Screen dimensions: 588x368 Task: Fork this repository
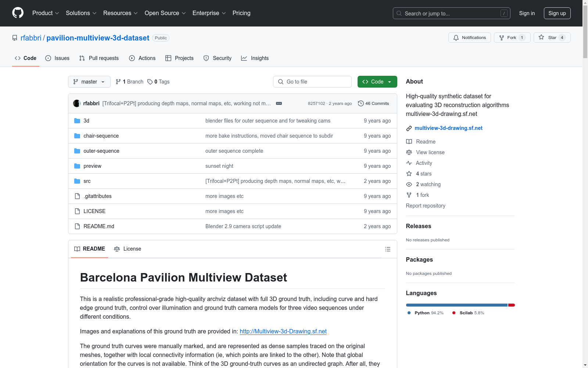512,38
